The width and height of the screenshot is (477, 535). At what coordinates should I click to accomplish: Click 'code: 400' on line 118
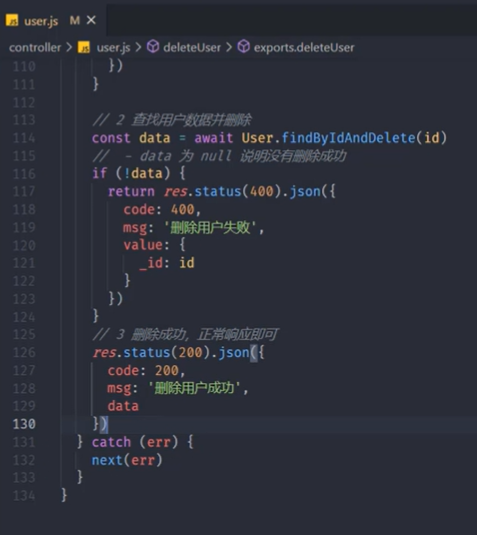coord(159,209)
